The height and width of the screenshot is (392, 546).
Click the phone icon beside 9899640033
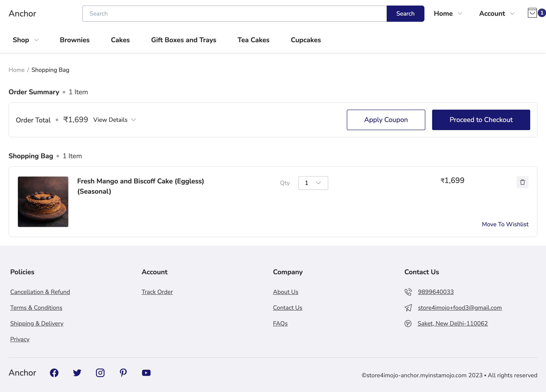click(408, 292)
